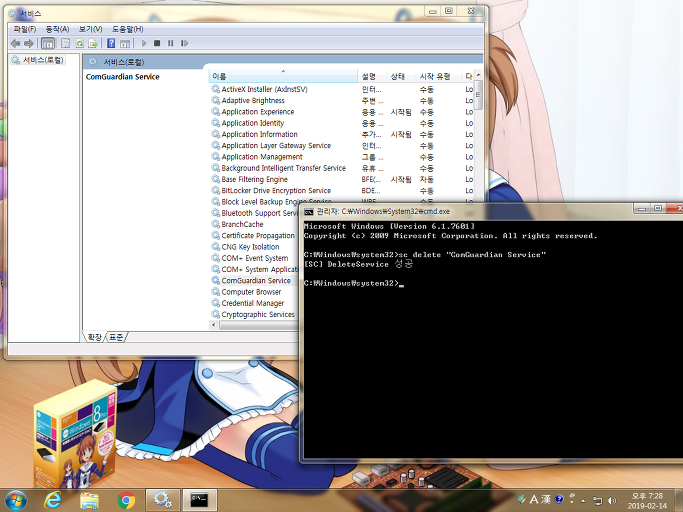Sort by the 시작 유형 column header
Screen dimensions: 683x512
click(x=438, y=76)
